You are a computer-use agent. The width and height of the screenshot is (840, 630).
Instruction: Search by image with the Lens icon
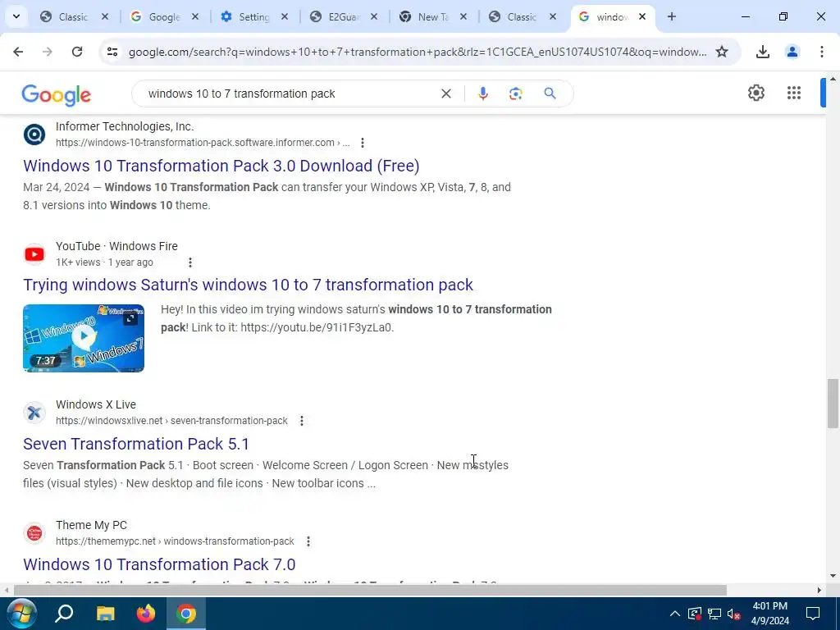click(515, 94)
